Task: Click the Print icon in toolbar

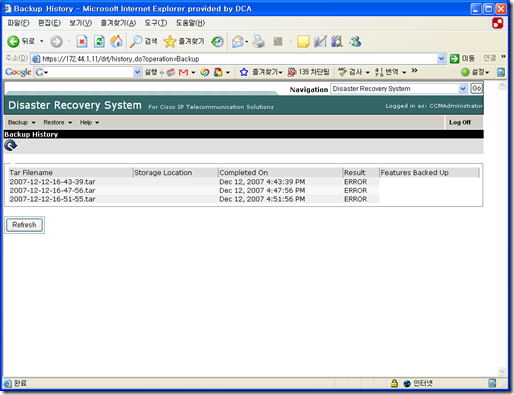Action: point(258,42)
